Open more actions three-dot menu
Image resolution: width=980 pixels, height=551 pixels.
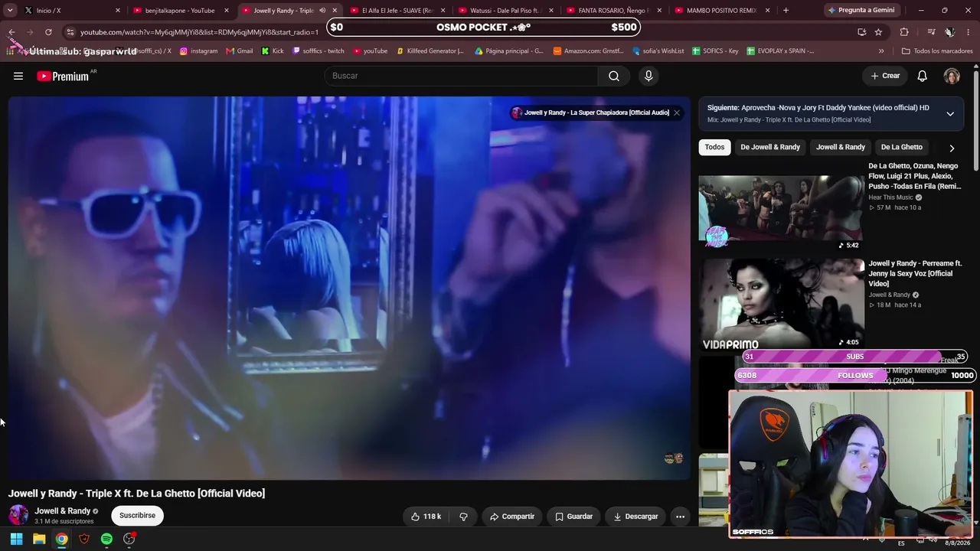point(680,517)
